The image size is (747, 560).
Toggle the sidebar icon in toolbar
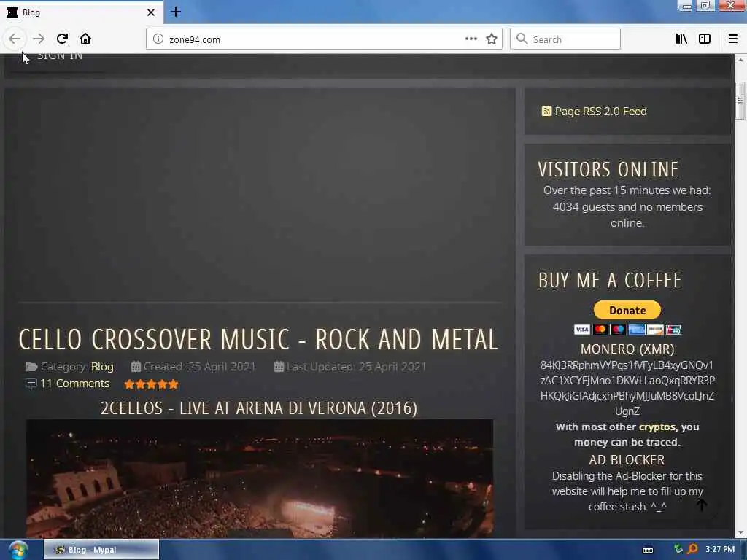pos(705,39)
